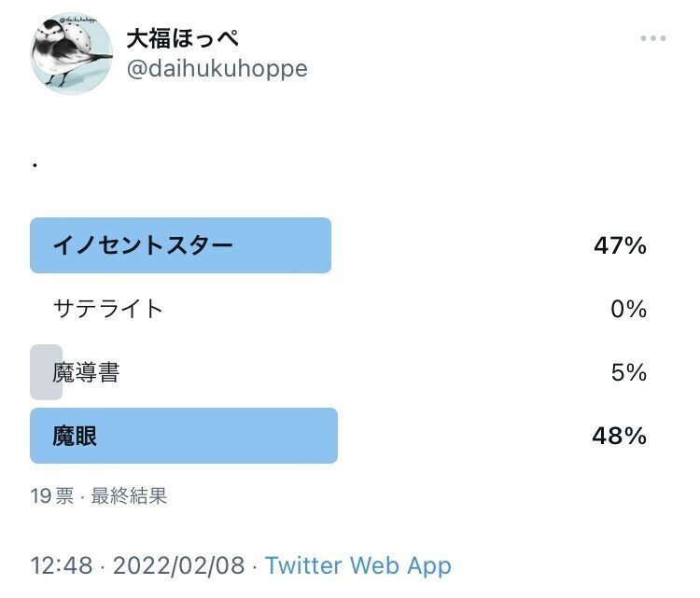Click the 48% result percentage

coord(620,437)
